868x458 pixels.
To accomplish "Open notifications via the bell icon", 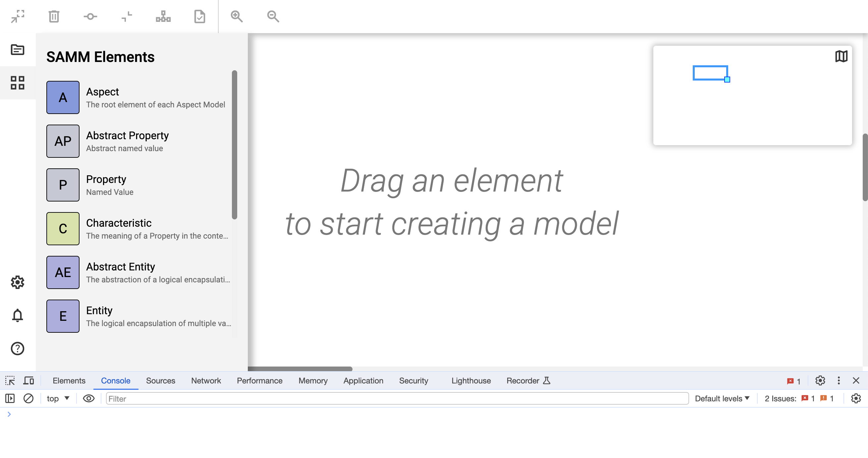I will coord(17,315).
